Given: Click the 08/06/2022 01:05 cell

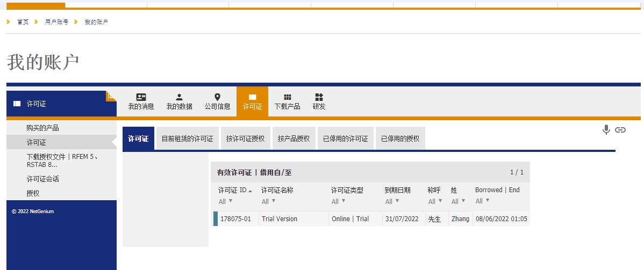Looking at the screenshot, I should point(502,218).
